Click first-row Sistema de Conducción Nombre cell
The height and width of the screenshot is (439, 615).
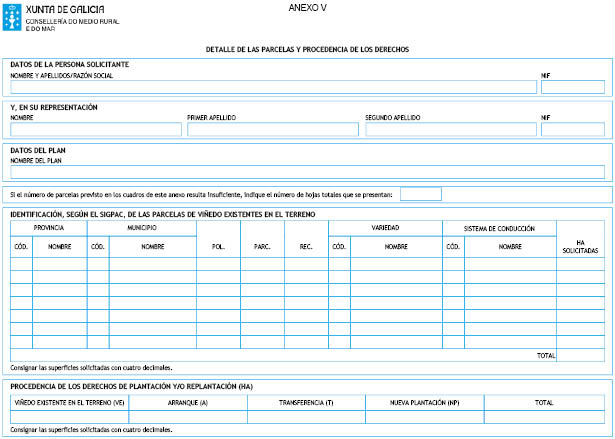click(x=510, y=264)
